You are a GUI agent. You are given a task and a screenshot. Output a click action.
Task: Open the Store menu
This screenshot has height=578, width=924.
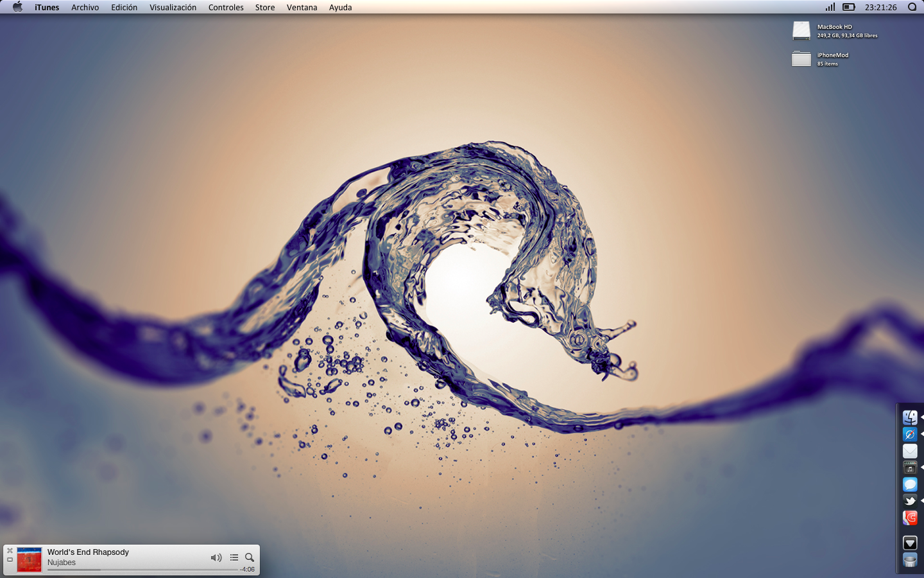[x=265, y=7]
